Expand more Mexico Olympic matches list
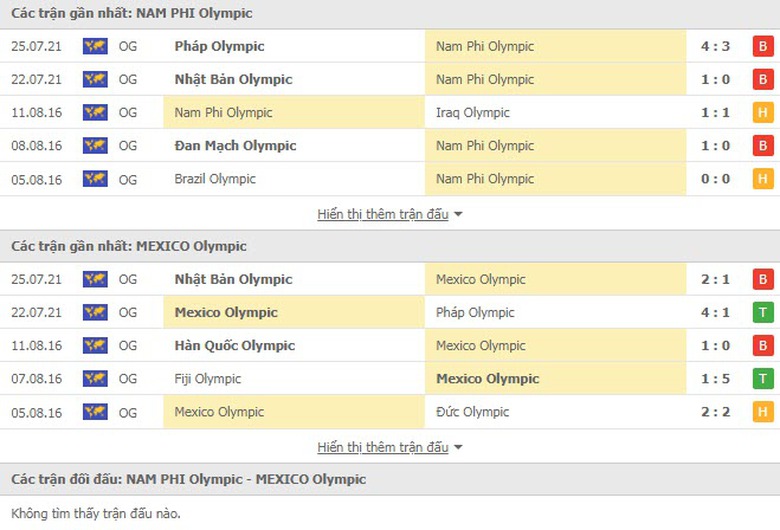Screen dimensions: 780x530 click(x=390, y=447)
